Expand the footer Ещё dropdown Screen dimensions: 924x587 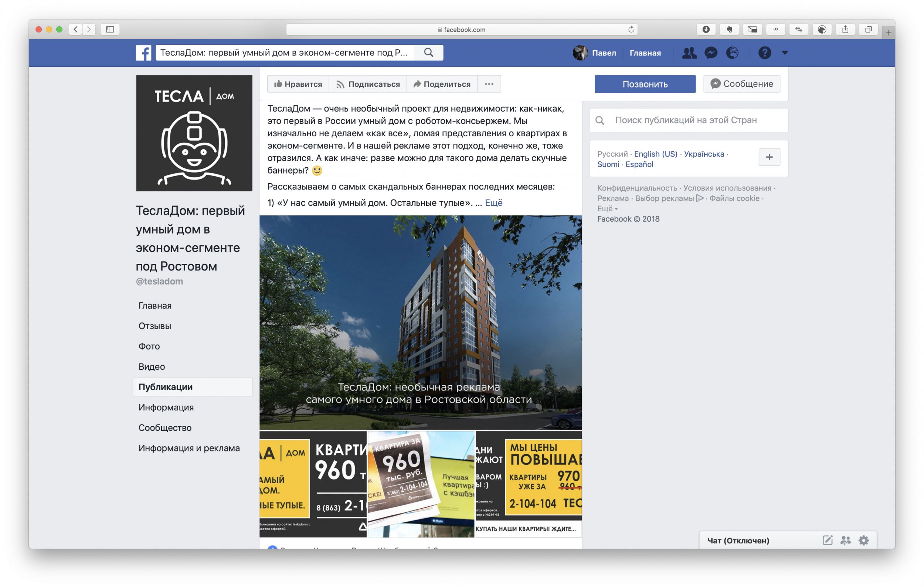(x=607, y=209)
